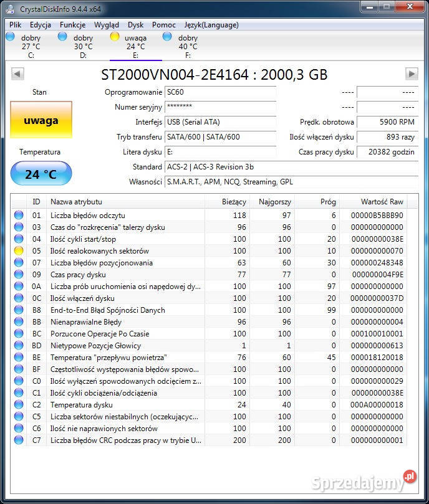Click status dot for Temperatura dysku row

click(x=19, y=405)
